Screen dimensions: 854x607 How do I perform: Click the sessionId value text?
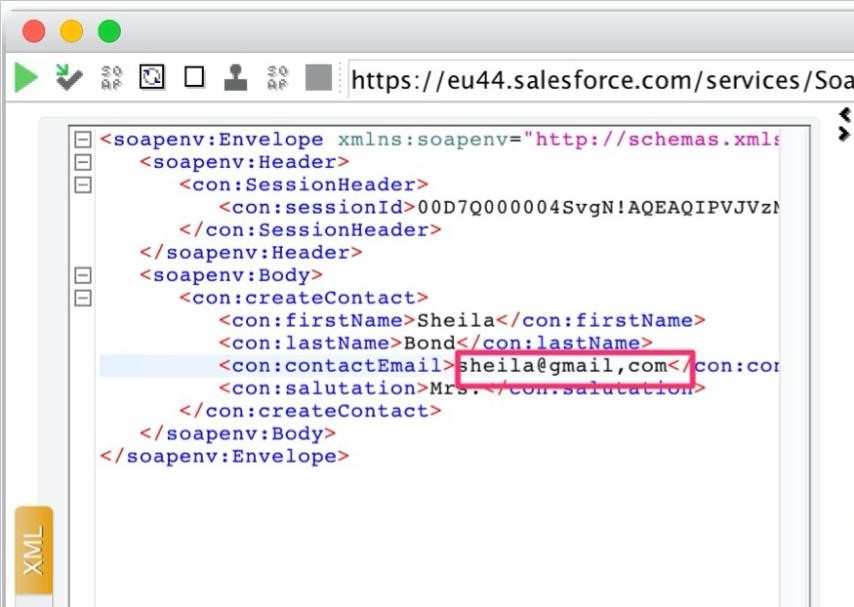(x=598, y=208)
